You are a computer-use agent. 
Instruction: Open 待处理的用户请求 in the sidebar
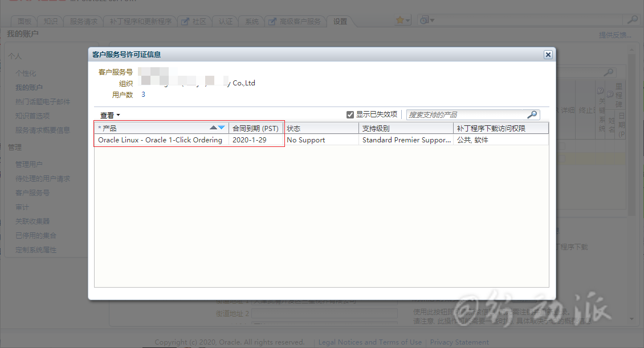pyautogui.click(x=43, y=178)
